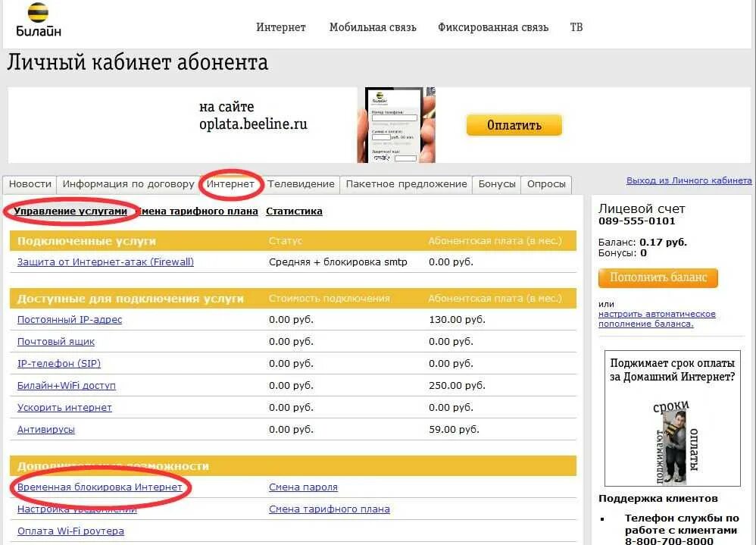Image resolution: width=756 pixels, height=545 pixels.
Task: Open Постоянный IP-адрес service
Action: coord(70,320)
